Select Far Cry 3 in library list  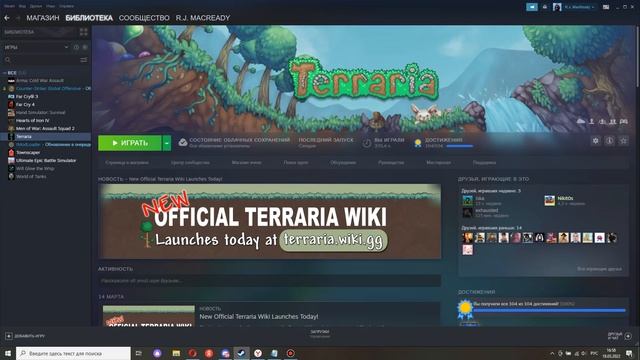[27, 96]
